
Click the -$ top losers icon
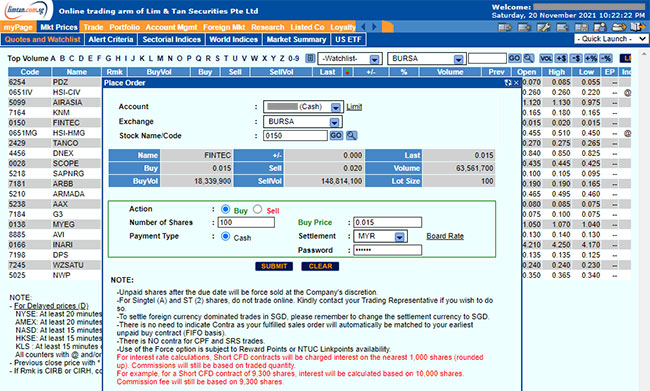coord(576,58)
